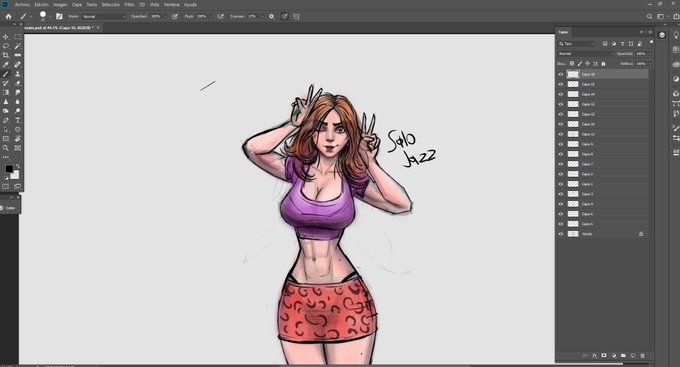Select the Move tool
This screenshot has width=680, height=367.
(6, 37)
